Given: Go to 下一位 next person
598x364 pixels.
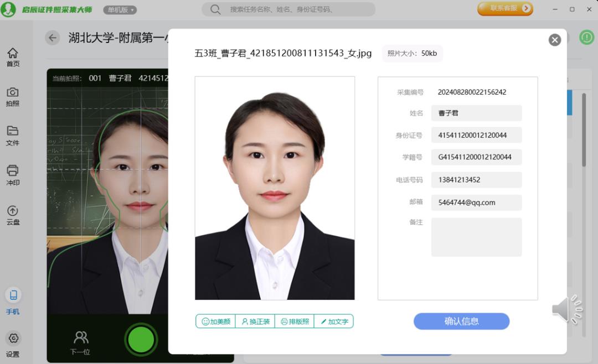Looking at the screenshot, I should [80, 342].
